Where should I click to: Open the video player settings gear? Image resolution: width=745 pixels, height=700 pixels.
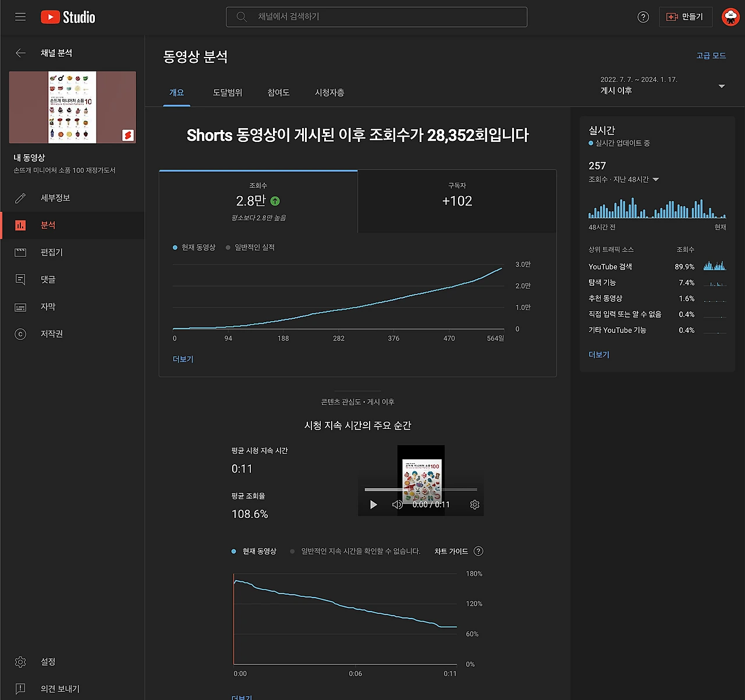[474, 504]
